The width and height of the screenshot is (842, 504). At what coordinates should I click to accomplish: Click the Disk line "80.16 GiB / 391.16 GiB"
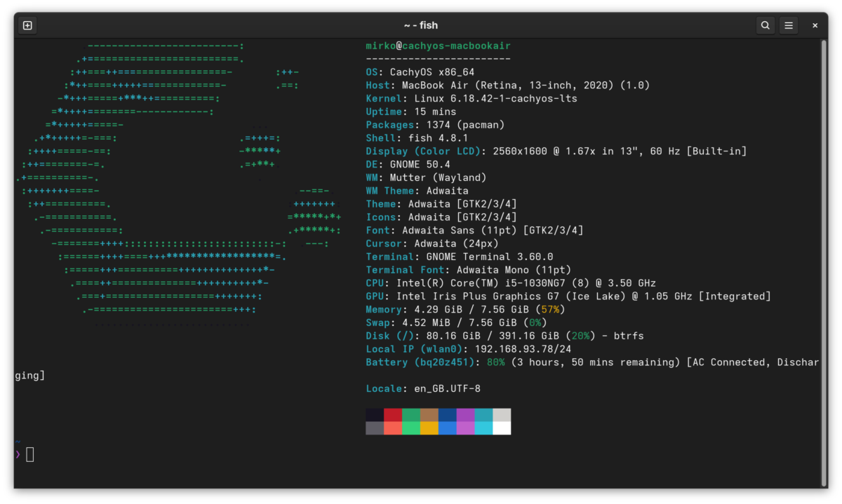[x=504, y=336]
